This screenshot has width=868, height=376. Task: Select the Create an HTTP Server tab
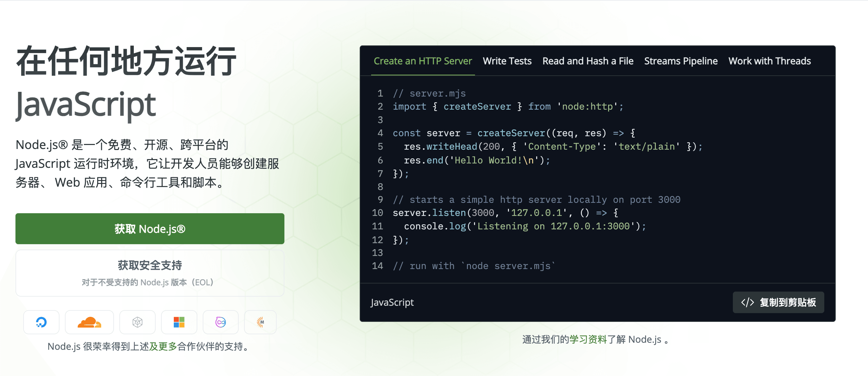423,61
